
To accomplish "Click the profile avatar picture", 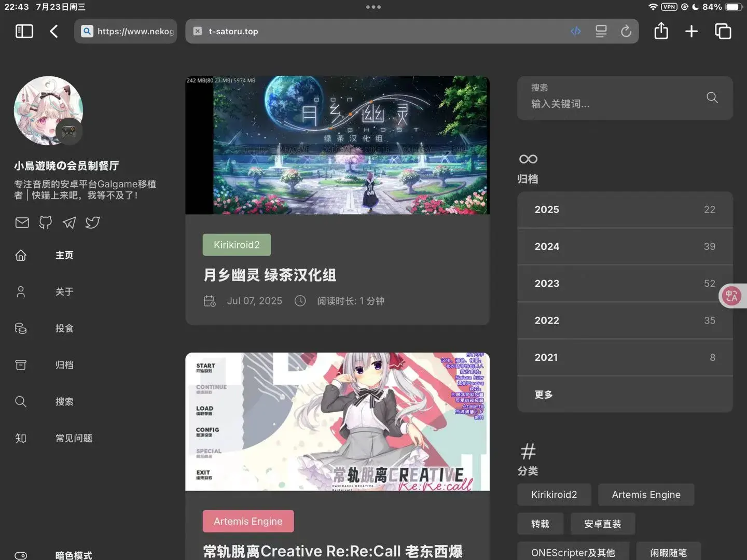I will [48, 111].
